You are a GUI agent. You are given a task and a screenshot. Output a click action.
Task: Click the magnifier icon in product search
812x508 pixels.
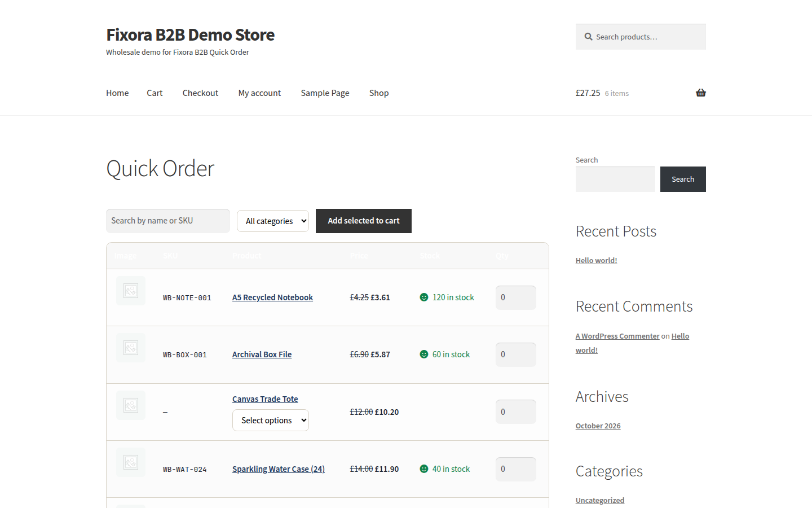coord(588,37)
